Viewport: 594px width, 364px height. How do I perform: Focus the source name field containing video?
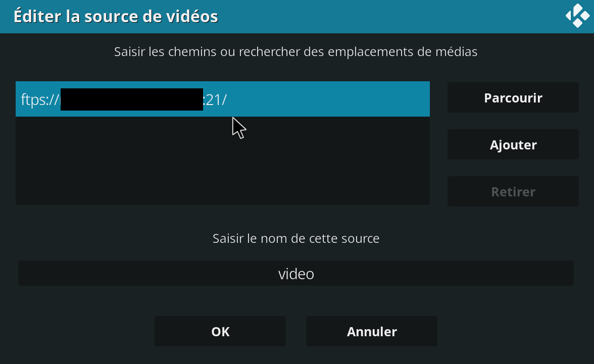[296, 273]
